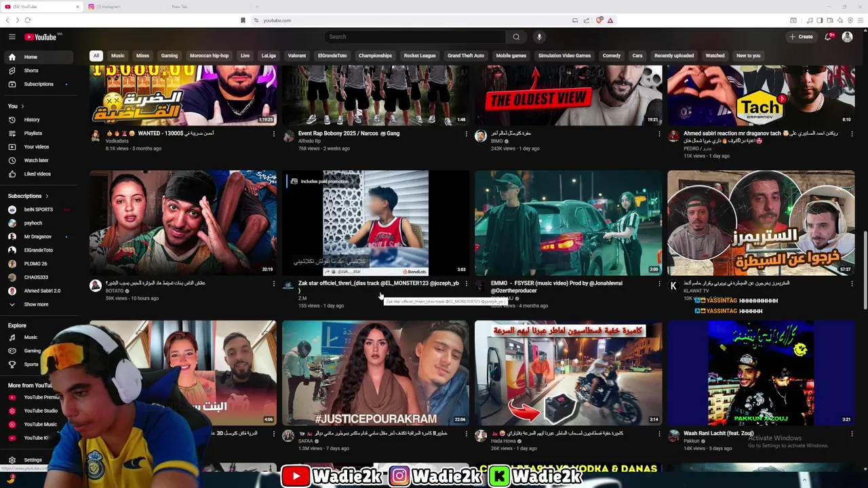Select the All filter chip
This screenshot has height=488, width=868.
(x=96, y=56)
